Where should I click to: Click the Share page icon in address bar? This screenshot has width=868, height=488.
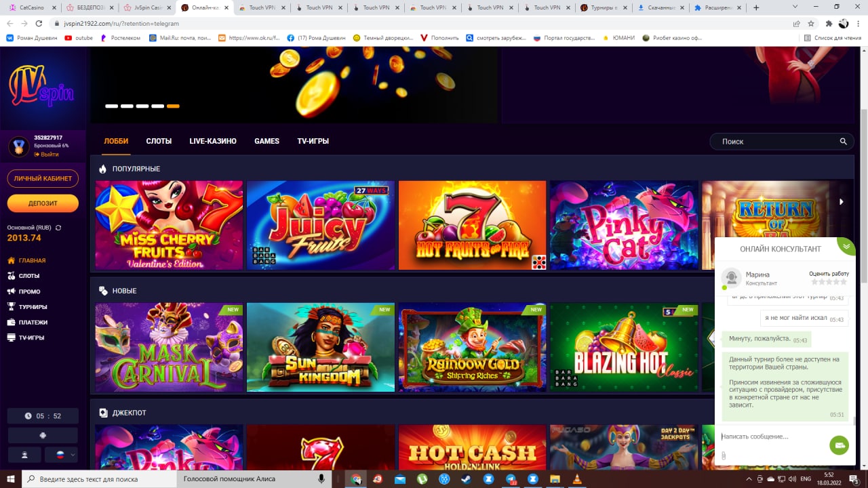797,23
